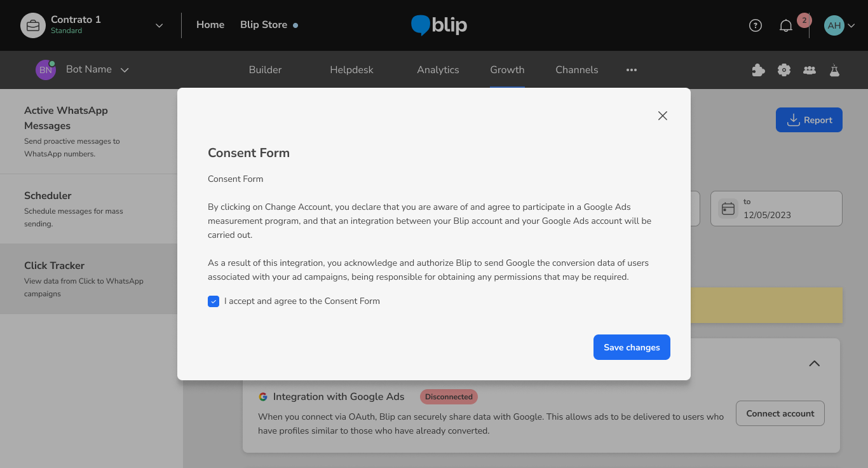
Task: Open bot settings gear icon
Action: (784, 70)
